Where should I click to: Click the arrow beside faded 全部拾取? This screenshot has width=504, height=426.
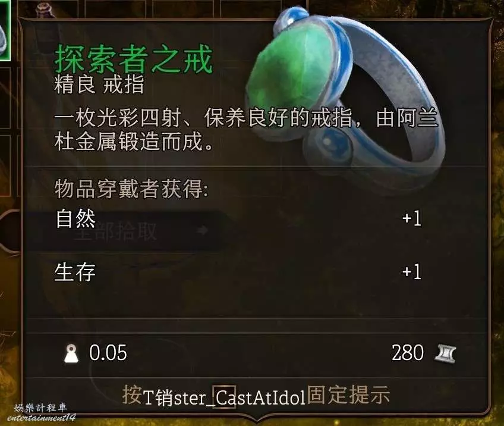click(x=202, y=230)
